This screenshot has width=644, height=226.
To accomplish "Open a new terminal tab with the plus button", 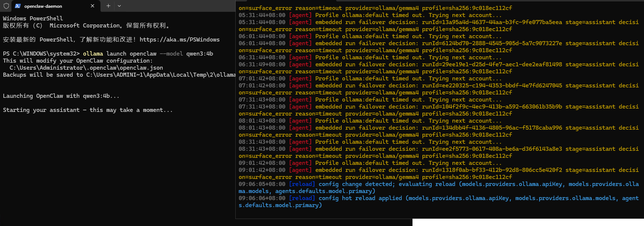I will (x=108, y=6).
